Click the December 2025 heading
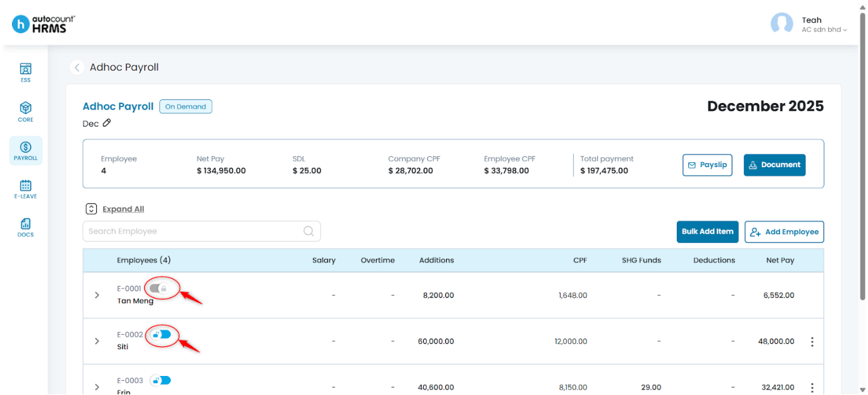 coord(766,106)
